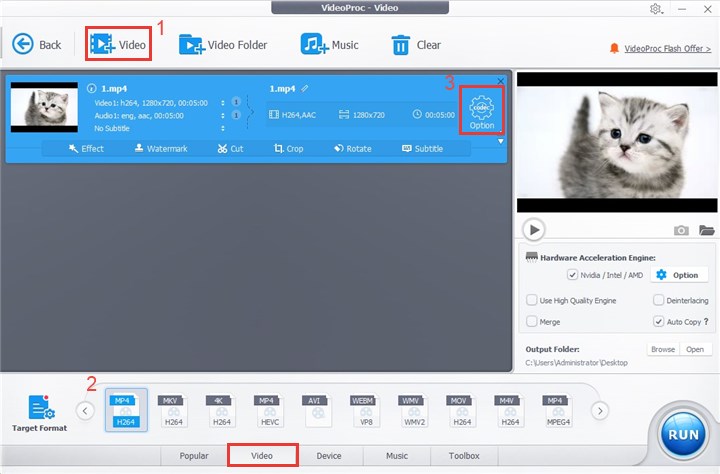Go back using the Back arrow
This screenshot has width=720, height=474.
coord(36,45)
